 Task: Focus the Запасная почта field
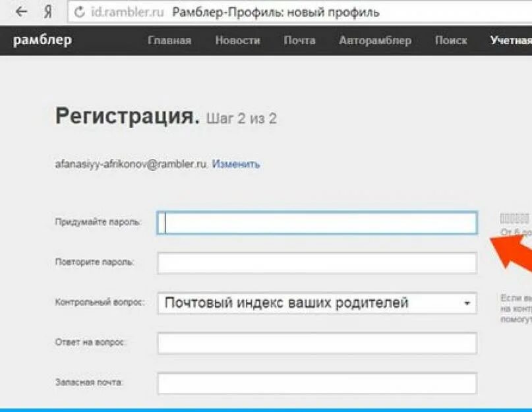click(317, 383)
